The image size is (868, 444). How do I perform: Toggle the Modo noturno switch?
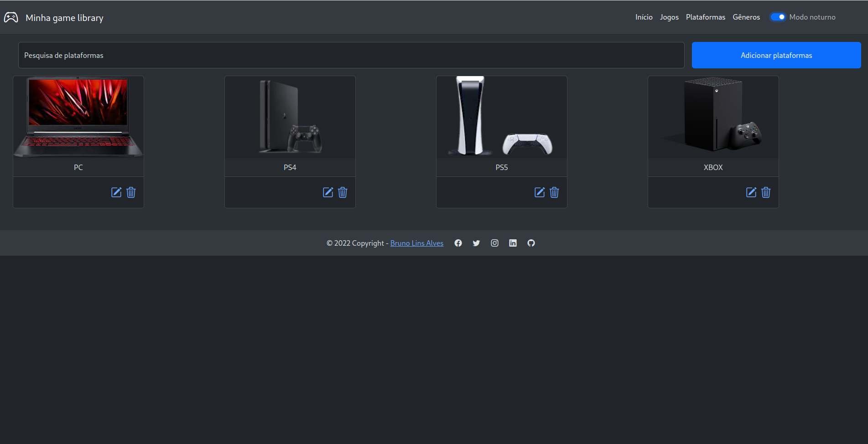tap(778, 17)
